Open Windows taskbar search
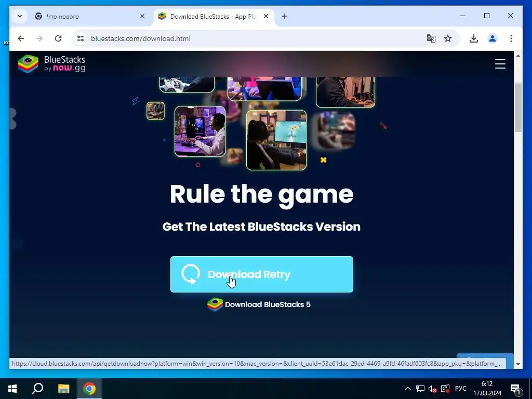The image size is (532, 399). click(37, 389)
